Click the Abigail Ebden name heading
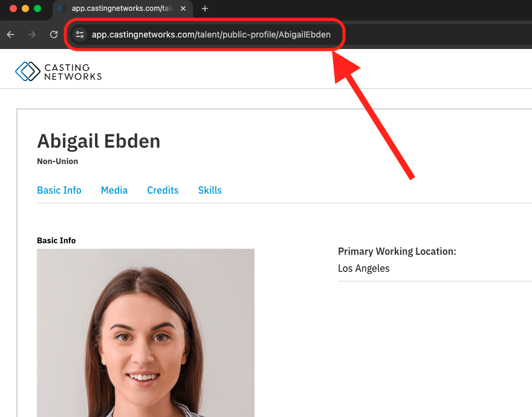Viewport: 532px width, 417px height. tap(99, 141)
